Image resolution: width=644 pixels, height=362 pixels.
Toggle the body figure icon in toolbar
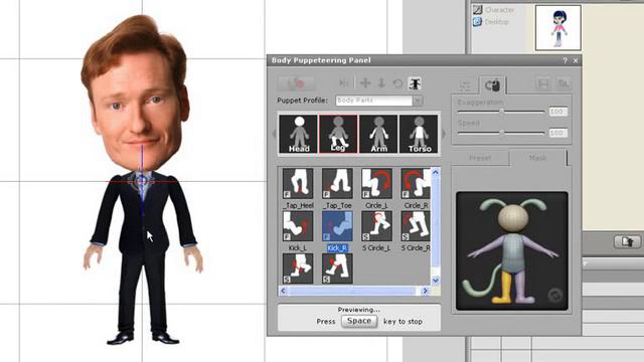click(415, 83)
